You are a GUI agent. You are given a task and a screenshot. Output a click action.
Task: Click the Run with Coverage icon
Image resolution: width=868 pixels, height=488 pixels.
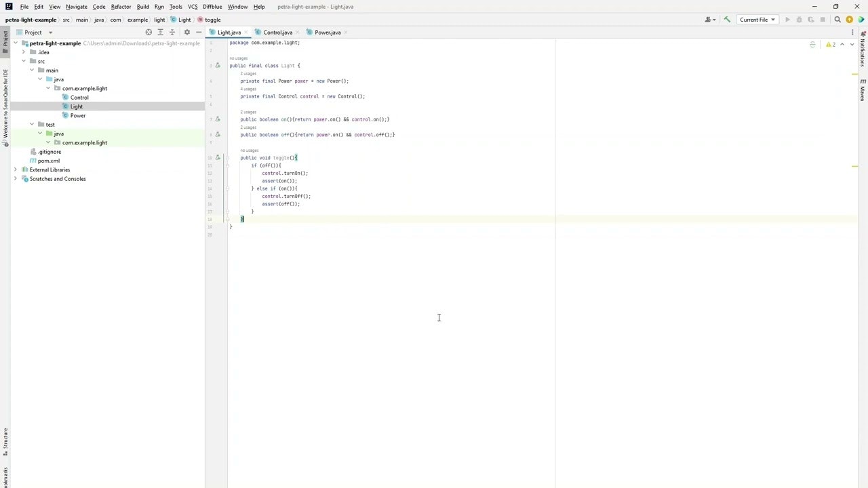tap(811, 20)
